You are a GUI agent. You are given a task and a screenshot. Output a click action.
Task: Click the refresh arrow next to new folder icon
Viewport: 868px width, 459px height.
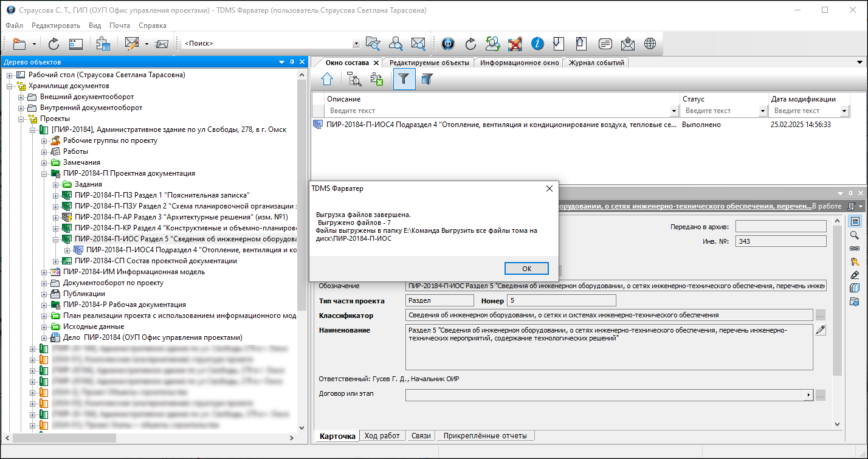[x=53, y=44]
